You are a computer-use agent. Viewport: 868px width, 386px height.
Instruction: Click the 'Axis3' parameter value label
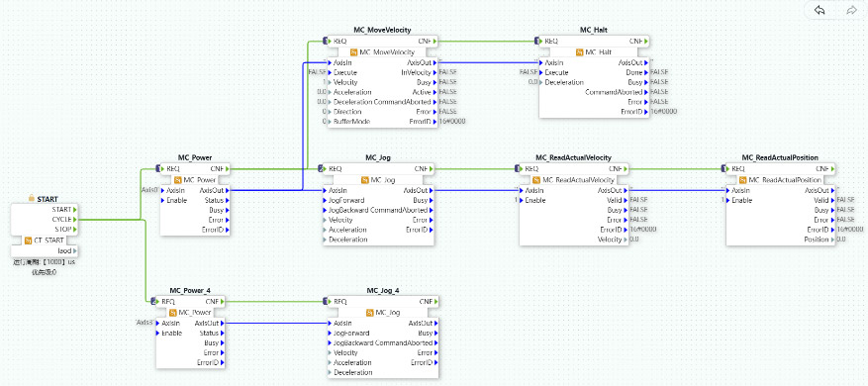point(145,323)
